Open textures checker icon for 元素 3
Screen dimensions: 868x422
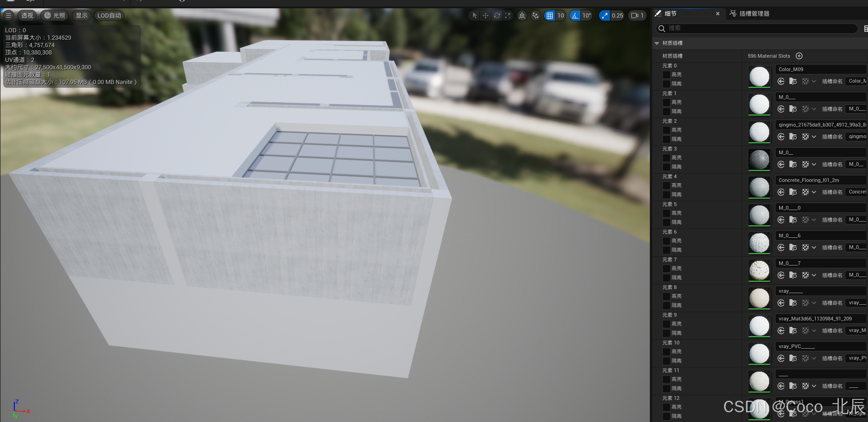point(806,164)
